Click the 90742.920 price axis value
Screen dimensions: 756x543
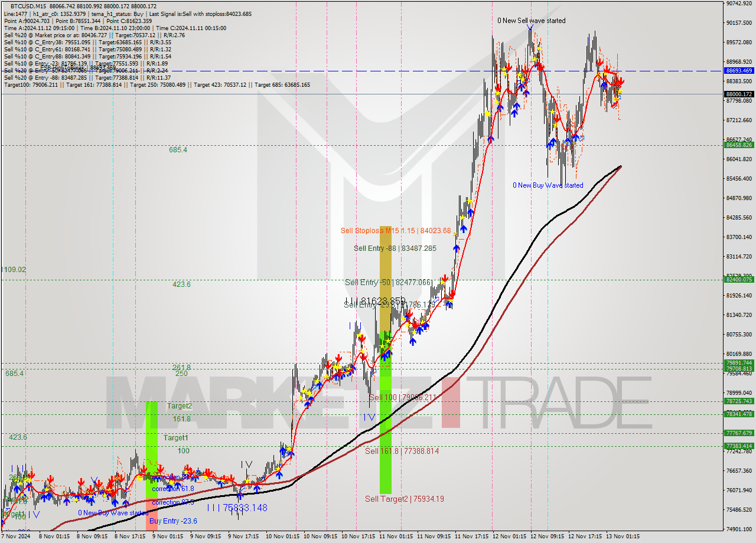pyautogui.click(x=739, y=4)
